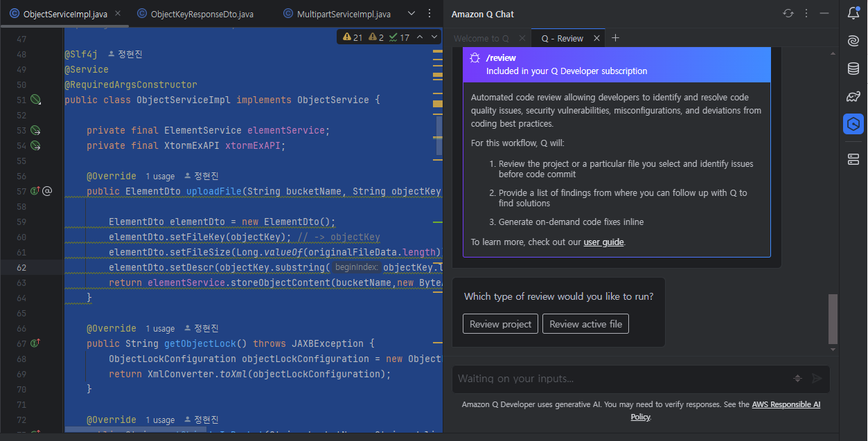The image size is (868, 441).
Task: Toggle the Amazon Q tool window icon
Action: click(x=853, y=124)
